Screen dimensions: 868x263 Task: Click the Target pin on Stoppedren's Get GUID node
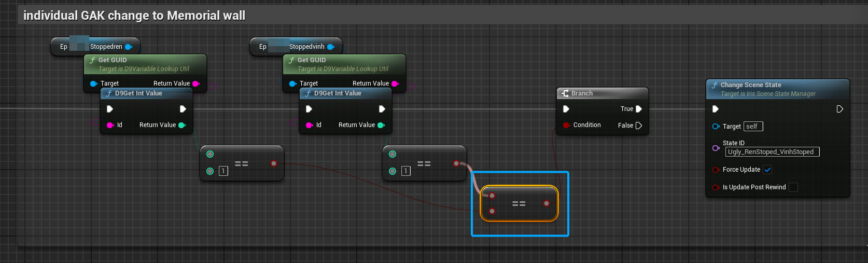click(x=94, y=84)
